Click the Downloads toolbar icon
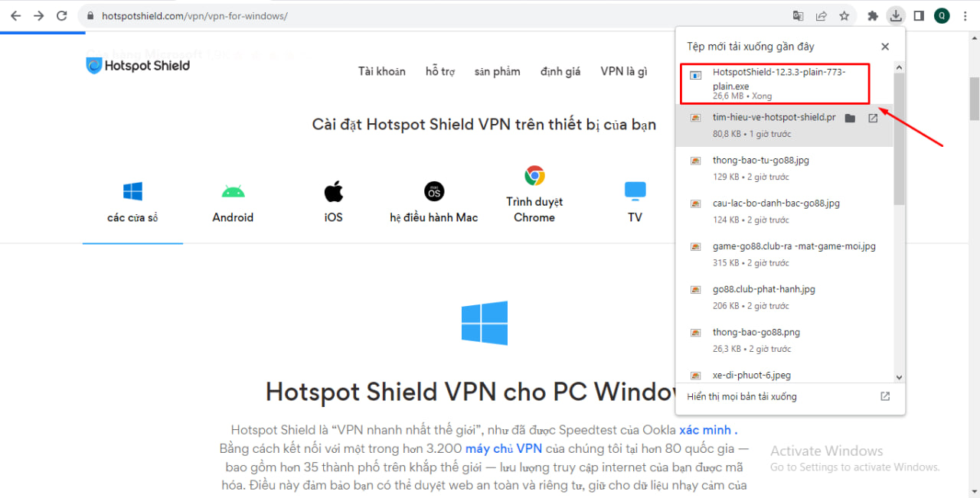The image size is (980, 498). (895, 15)
